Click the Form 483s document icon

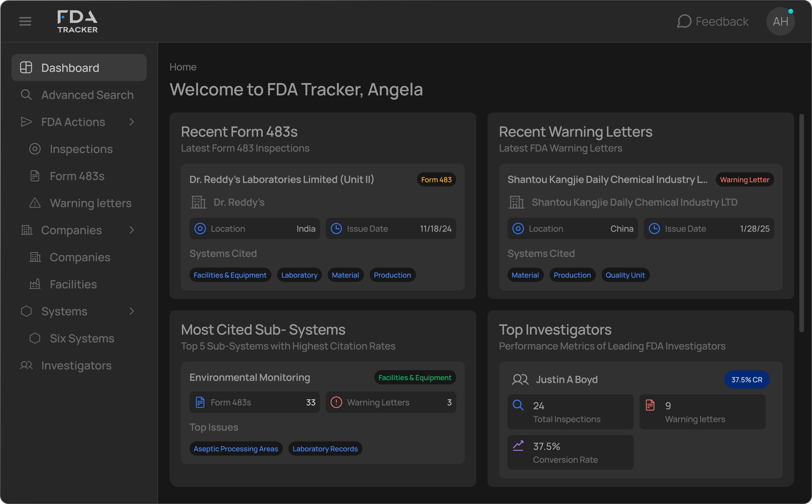tap(35, 176)
